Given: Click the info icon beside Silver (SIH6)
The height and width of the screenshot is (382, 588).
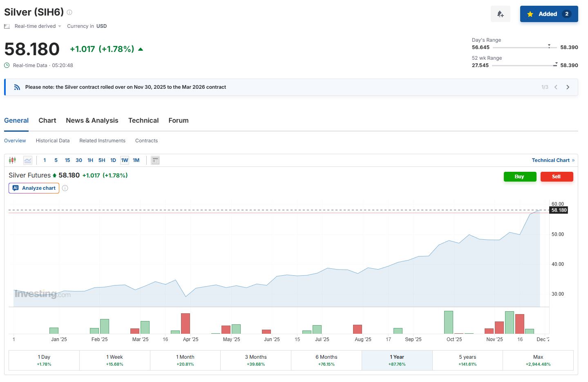Looking at the screenshot, I should pos(69,12).
